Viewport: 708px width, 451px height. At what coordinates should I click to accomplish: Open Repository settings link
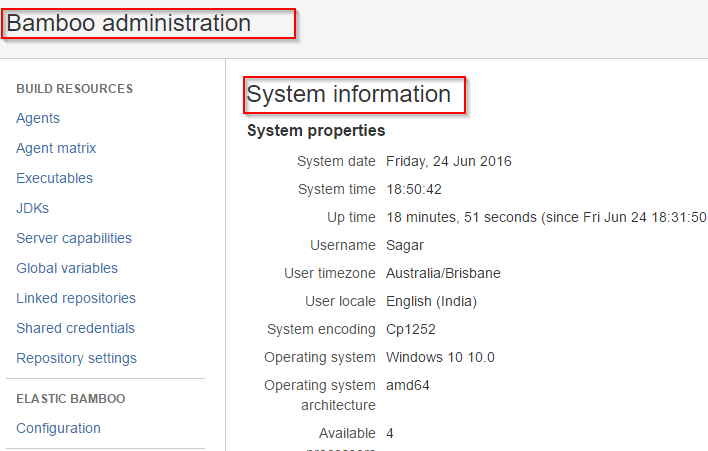(x=76, y=358)
